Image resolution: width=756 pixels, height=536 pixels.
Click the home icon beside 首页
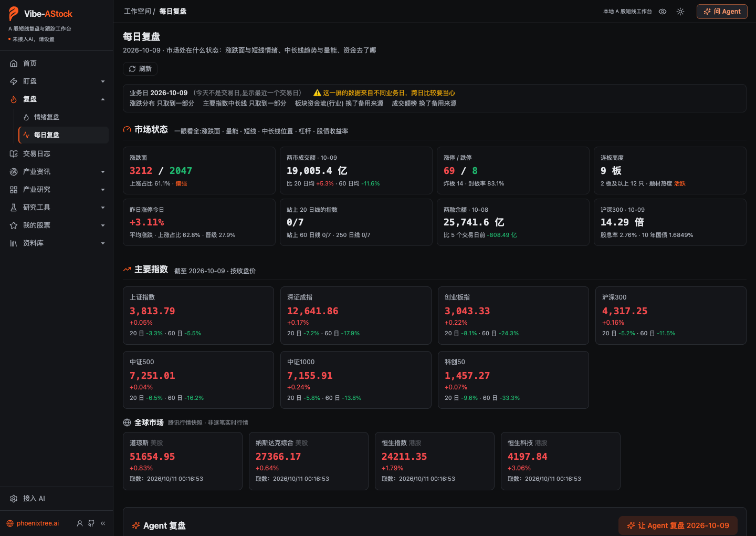14,64
